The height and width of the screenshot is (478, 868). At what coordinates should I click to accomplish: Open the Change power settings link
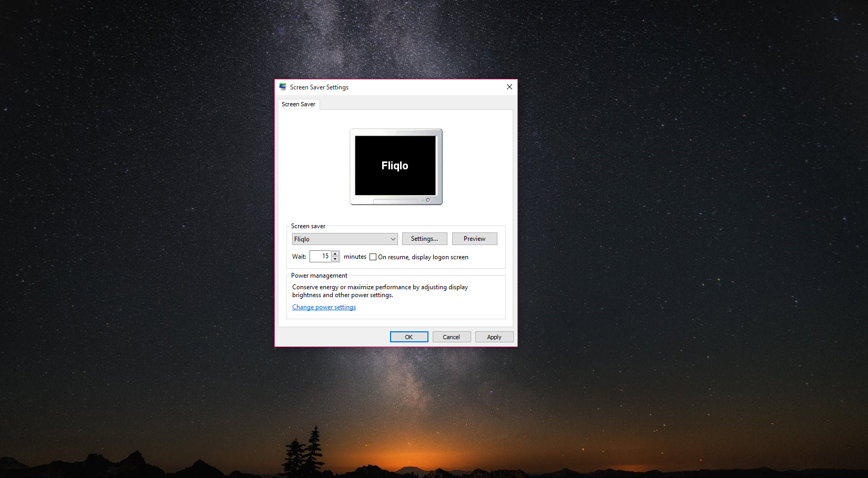[324, 307]
